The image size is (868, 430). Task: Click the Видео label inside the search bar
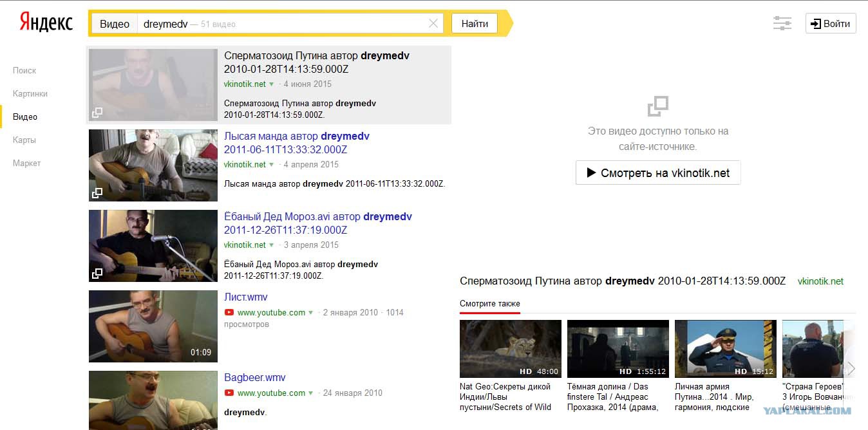click(x=115, y=24)
